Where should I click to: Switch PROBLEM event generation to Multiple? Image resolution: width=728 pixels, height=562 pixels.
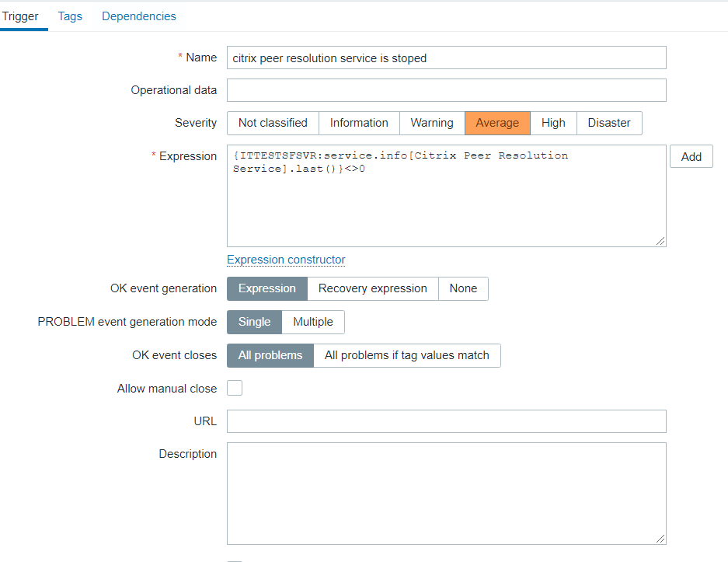313,322
